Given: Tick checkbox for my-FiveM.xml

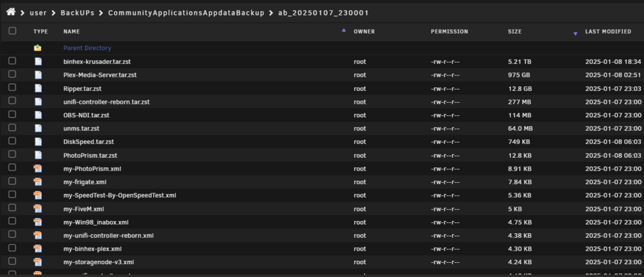Looking at the screenshot, I should [12, 207].
